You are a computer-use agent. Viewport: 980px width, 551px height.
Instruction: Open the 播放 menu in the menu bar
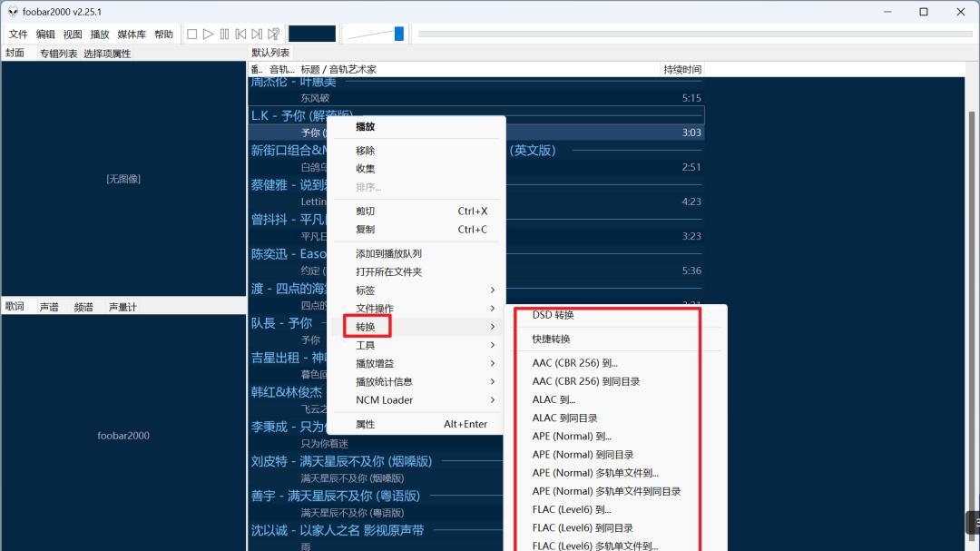100,34
